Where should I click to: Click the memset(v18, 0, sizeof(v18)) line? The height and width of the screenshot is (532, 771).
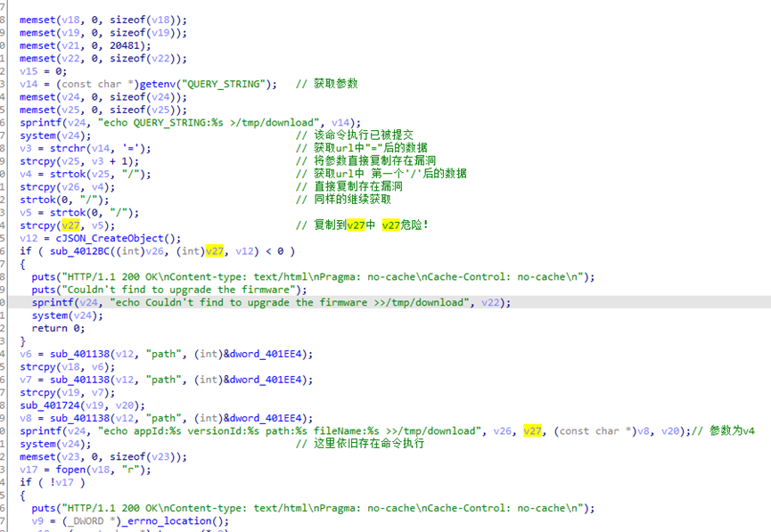pos(103,20)
